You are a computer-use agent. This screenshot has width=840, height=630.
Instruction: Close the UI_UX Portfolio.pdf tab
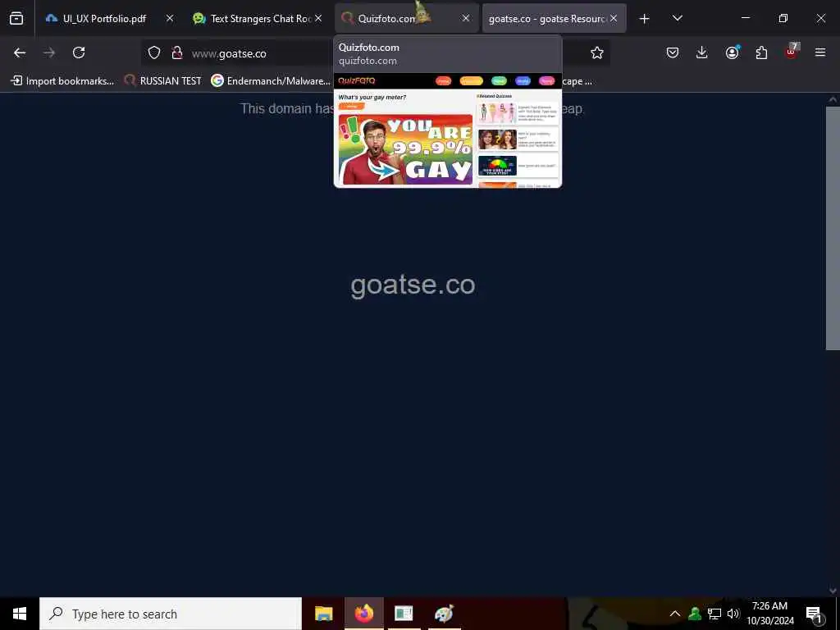point(170,18)
